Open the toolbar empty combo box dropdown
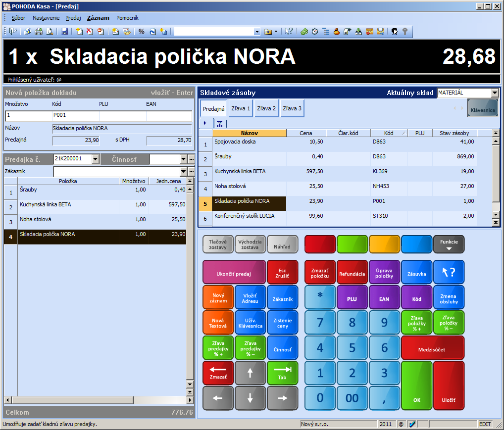The width and height of the screenshot is (504, 430). pyautogui.click(x=257, y=32)
